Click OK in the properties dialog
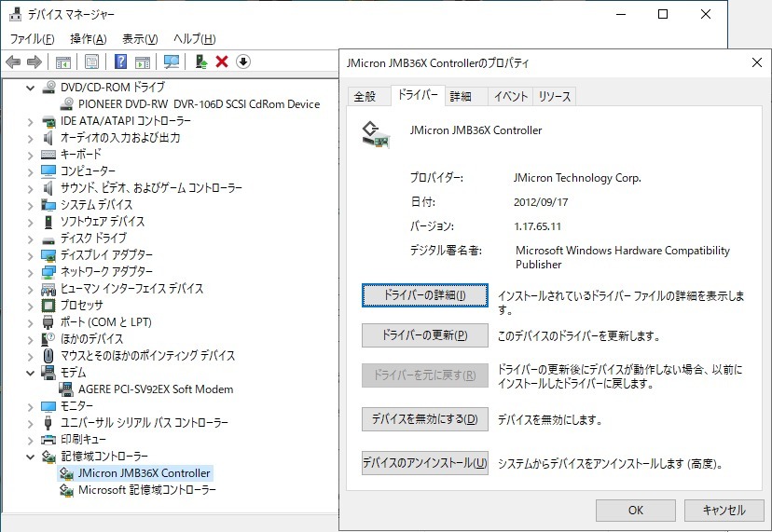Screen dimensions: 772x532 tap(636, 511)
